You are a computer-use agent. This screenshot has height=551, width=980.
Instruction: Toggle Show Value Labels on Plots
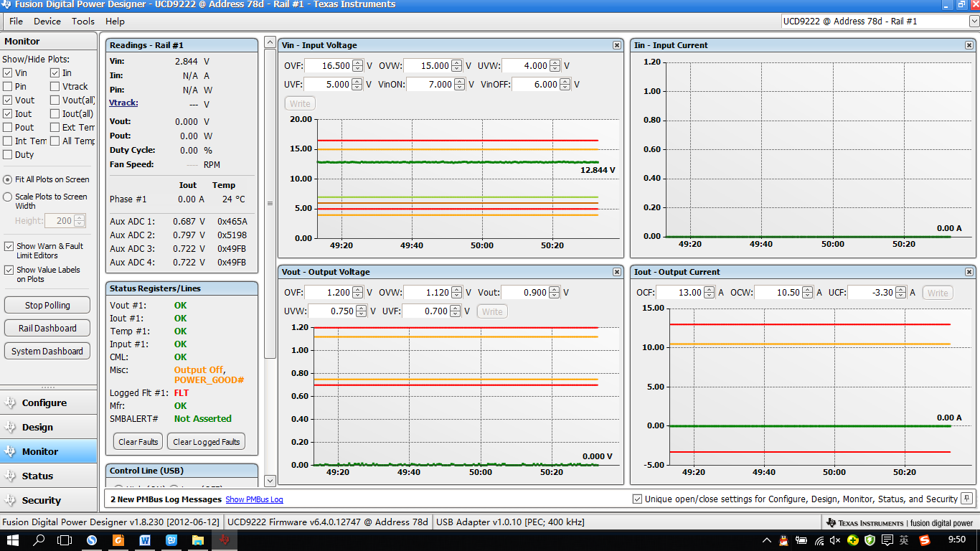[x=9, y=270]
